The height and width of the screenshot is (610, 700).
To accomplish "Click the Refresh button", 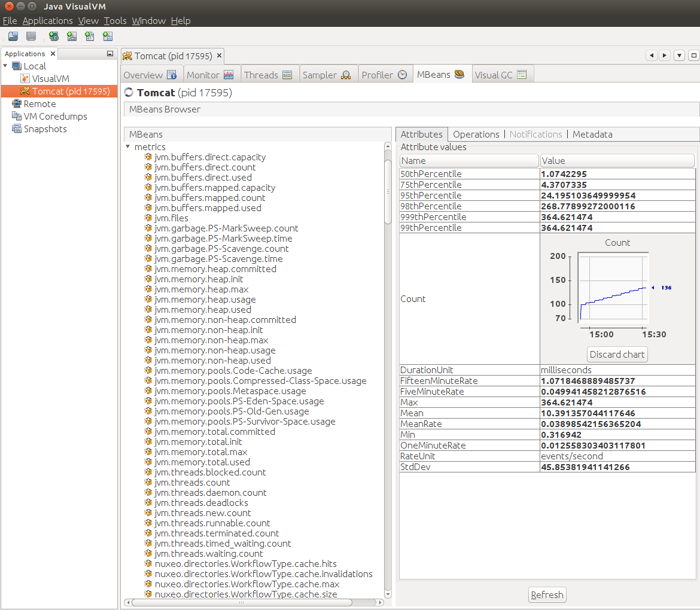I will click(547, 594).
